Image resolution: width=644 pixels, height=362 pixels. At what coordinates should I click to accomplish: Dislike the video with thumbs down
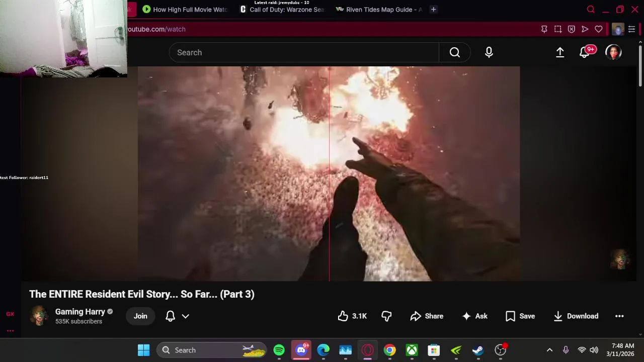(386, 316)
